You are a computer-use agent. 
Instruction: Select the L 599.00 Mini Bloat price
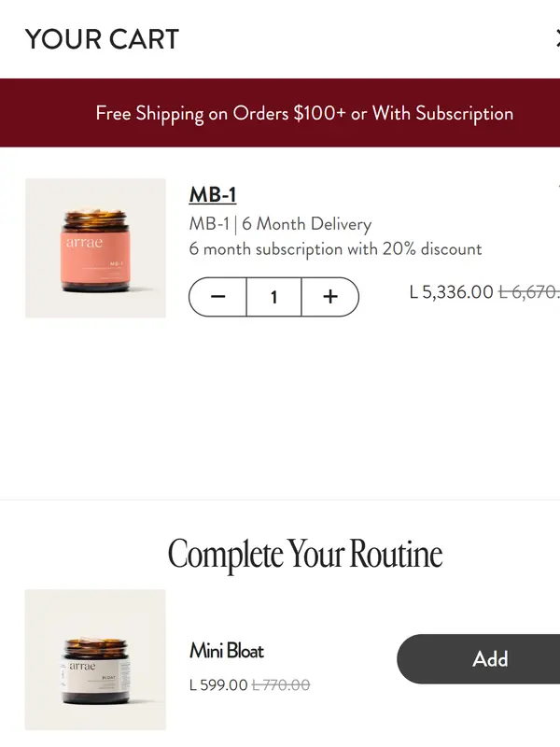(218, 685)
